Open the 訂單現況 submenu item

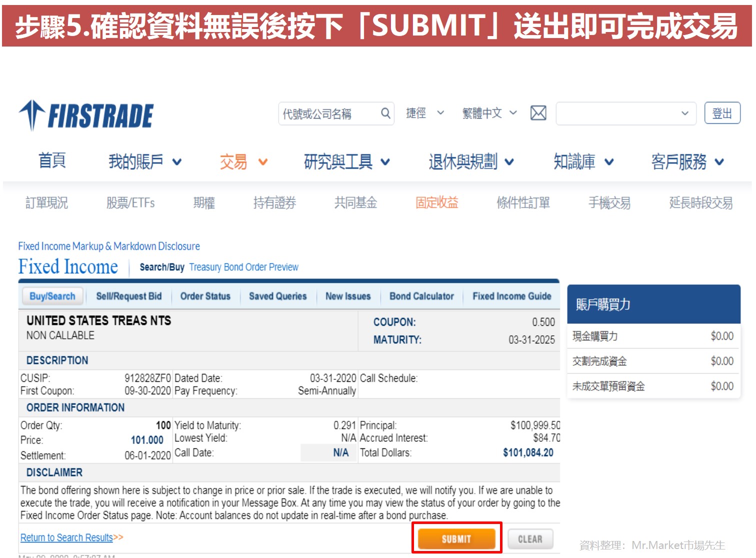click(x=47, y=203)
